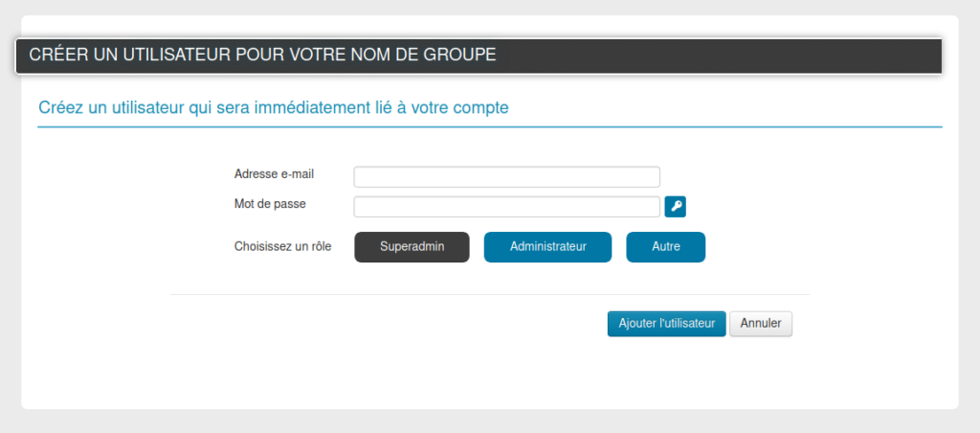This screenshot has width=980, height=433.
Task: Click the key icon to generate password
Action: pyautogui.click(x=675, y=207)
